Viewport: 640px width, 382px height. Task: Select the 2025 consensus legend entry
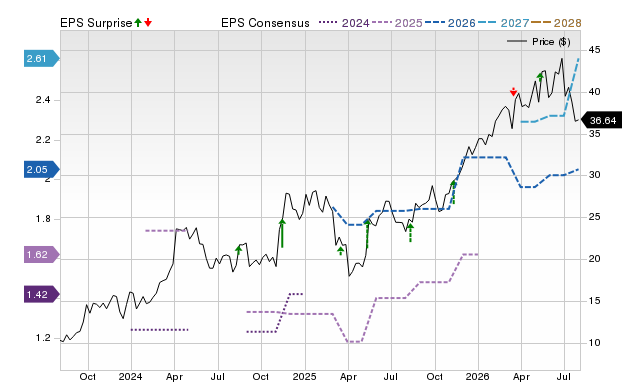[397, 23]
